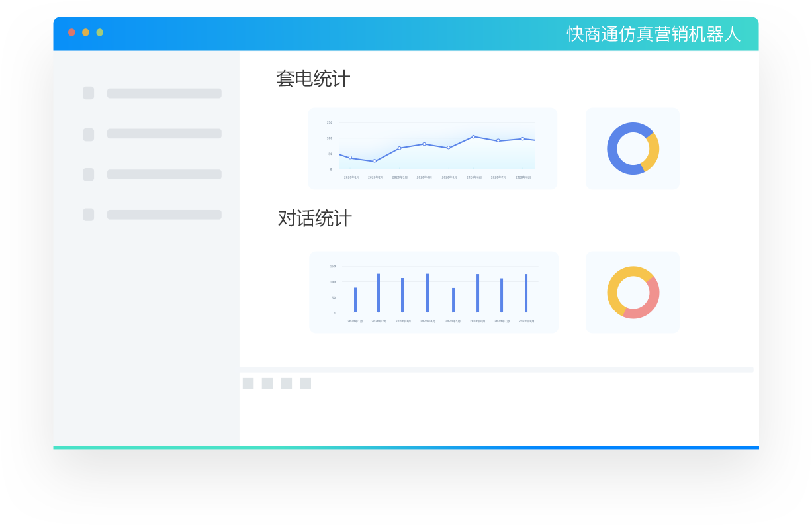Viewport: 812px width, 525px height.
Task: Select the fourth sidebar menu icon
Action: click(88, 215)
